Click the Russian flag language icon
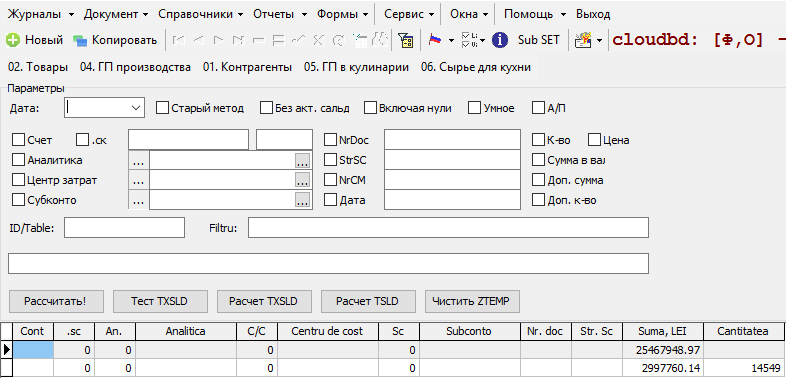This screenshot has width=786, height=378. point(435,40)
